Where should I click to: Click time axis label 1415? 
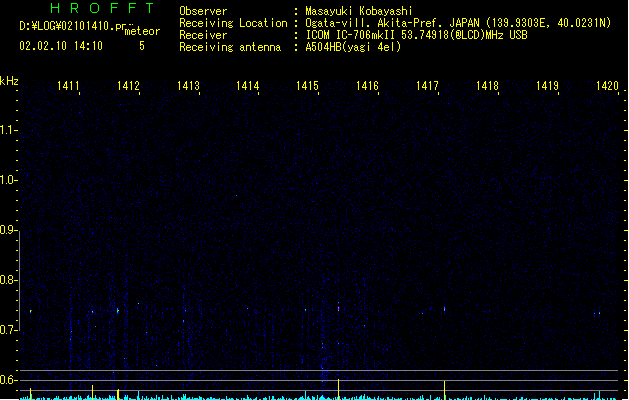307,86
